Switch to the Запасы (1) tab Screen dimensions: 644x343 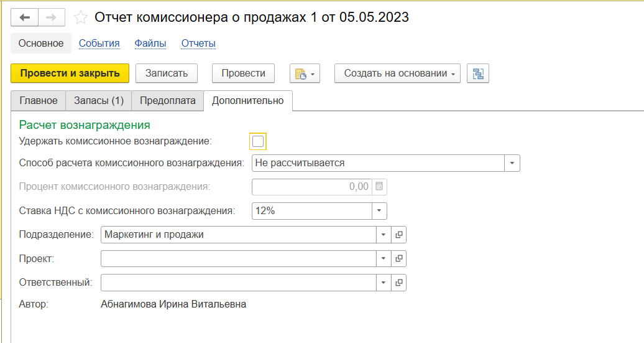(98, 101)
